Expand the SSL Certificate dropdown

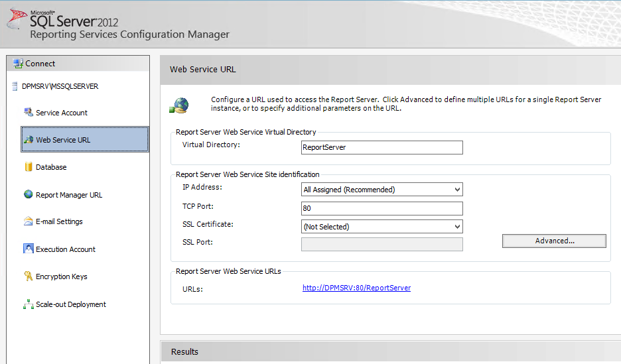(381, 227)
